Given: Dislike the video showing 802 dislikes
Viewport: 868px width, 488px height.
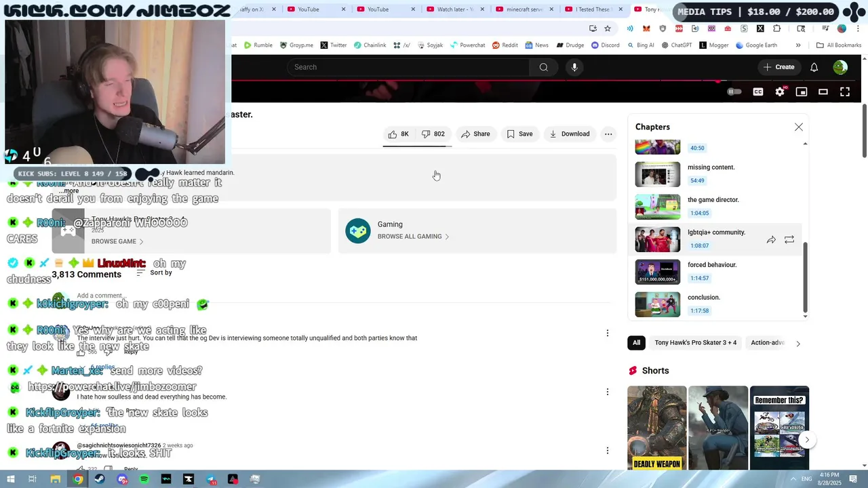Looking at the screenshot, I should (x=433, y=134).
